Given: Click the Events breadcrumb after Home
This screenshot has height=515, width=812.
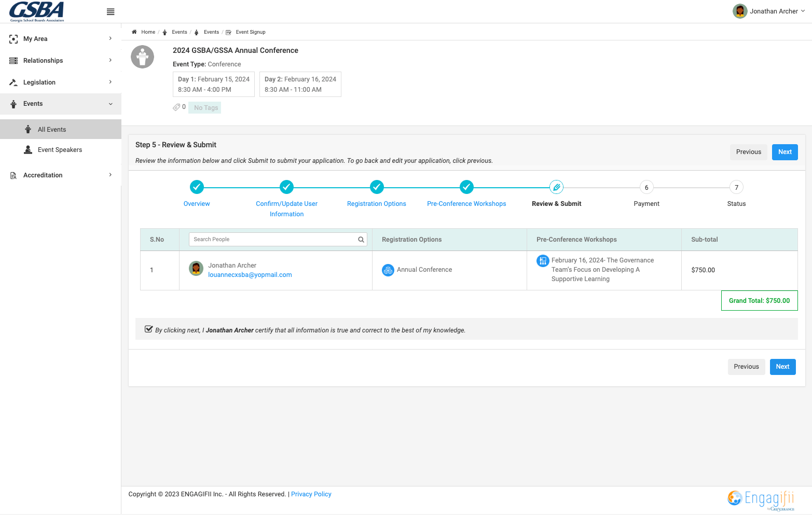Looking at the screenshot, I should coord(180,32).
